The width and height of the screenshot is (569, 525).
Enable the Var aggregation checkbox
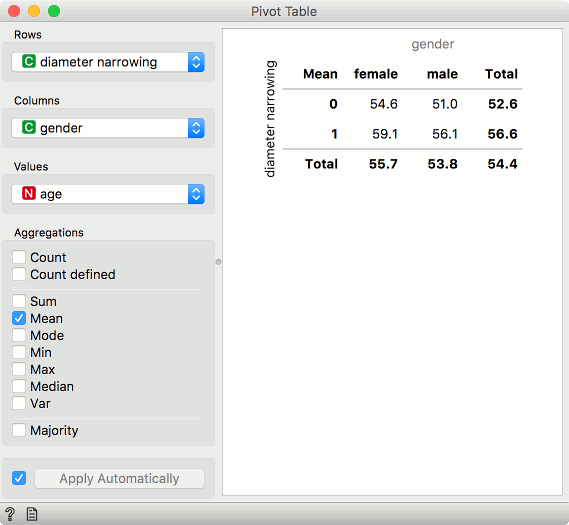tap(19, 403)
